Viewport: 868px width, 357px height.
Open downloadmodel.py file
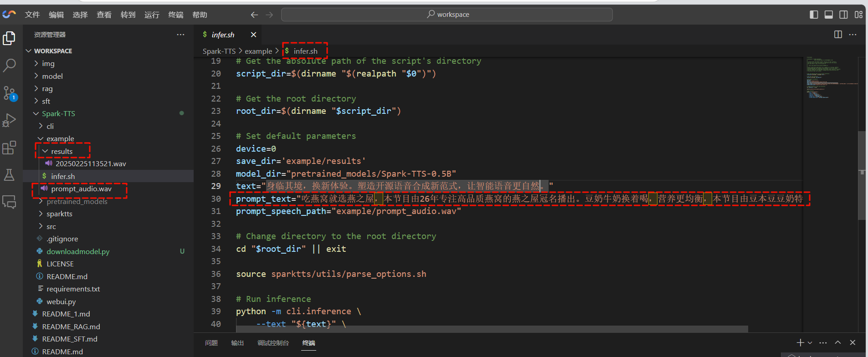[108, 251]
